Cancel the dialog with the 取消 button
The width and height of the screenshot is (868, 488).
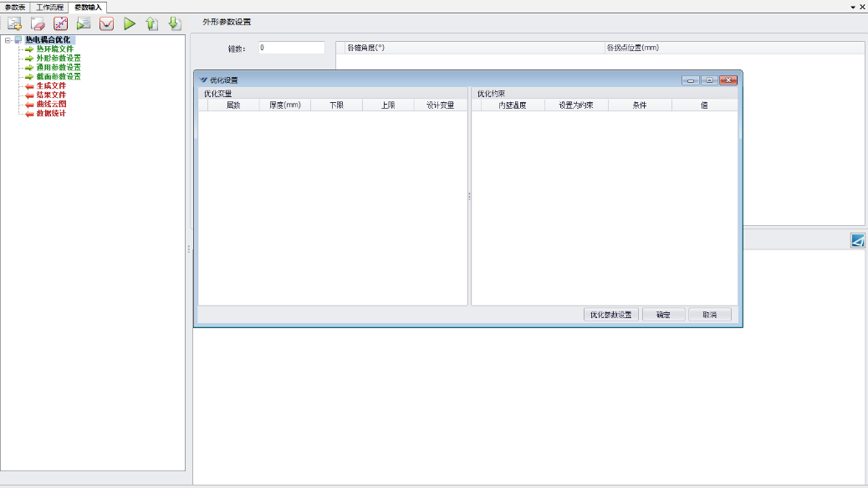710,315
